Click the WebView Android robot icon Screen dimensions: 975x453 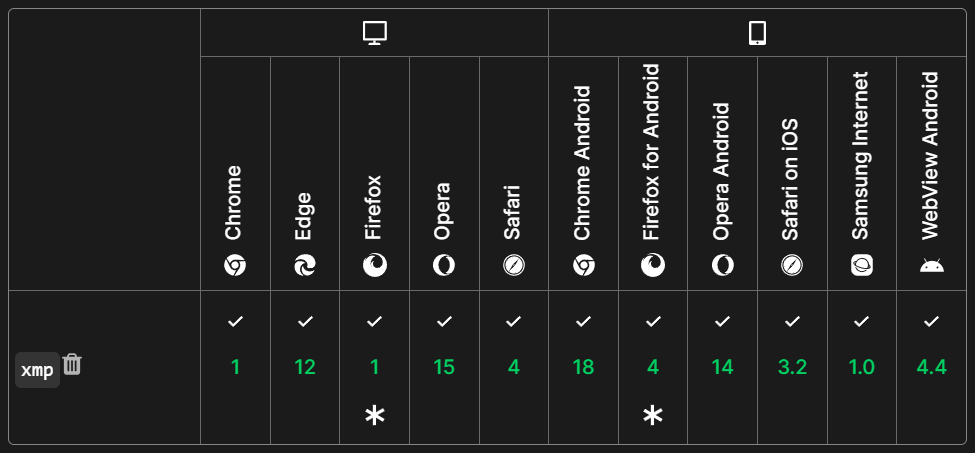[931, 266]
